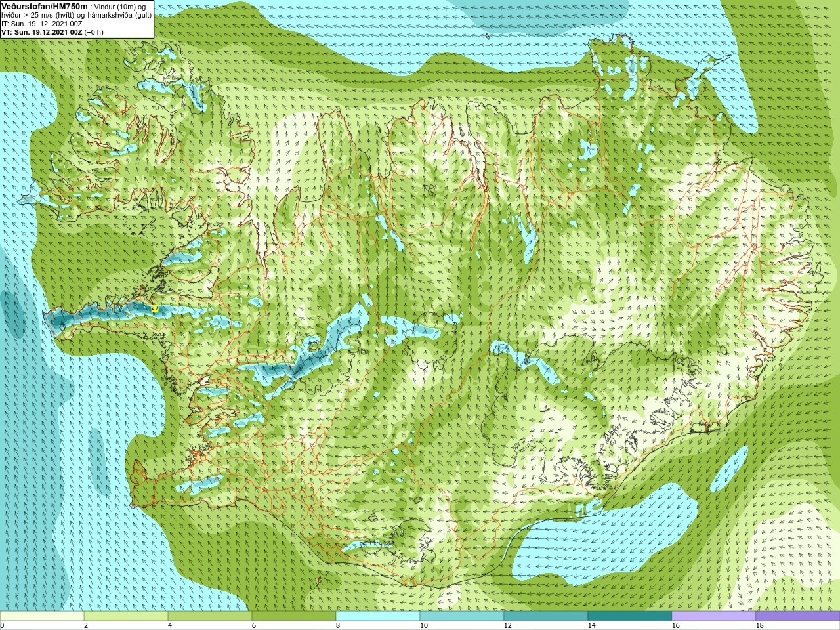Click the yellow 27 gust marker
The image size is (840, 630).
pyautogui.click(x=155, y=308)
